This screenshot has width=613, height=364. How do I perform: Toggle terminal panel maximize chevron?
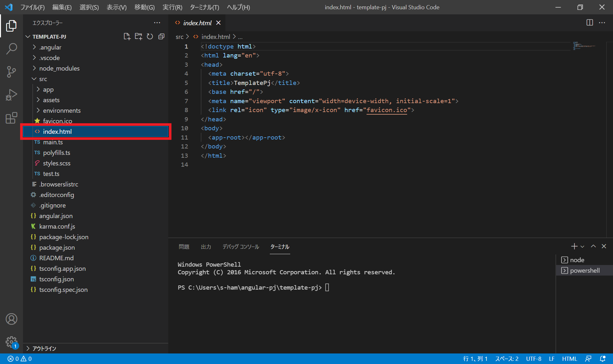(593, 246)
